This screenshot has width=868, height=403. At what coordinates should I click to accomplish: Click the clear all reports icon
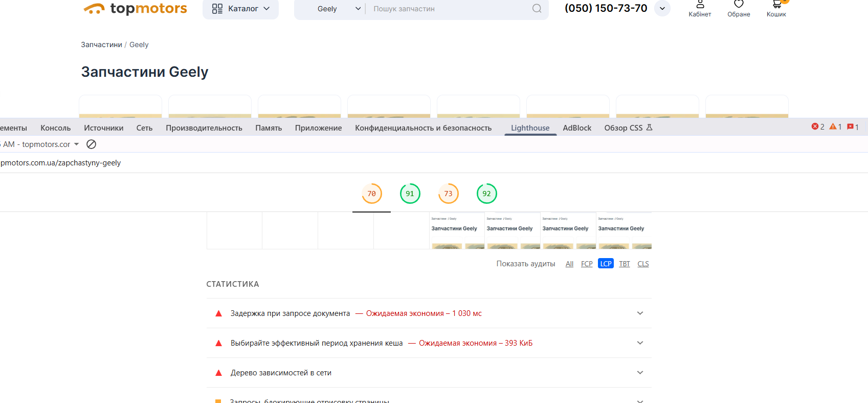tap(91, 144)
